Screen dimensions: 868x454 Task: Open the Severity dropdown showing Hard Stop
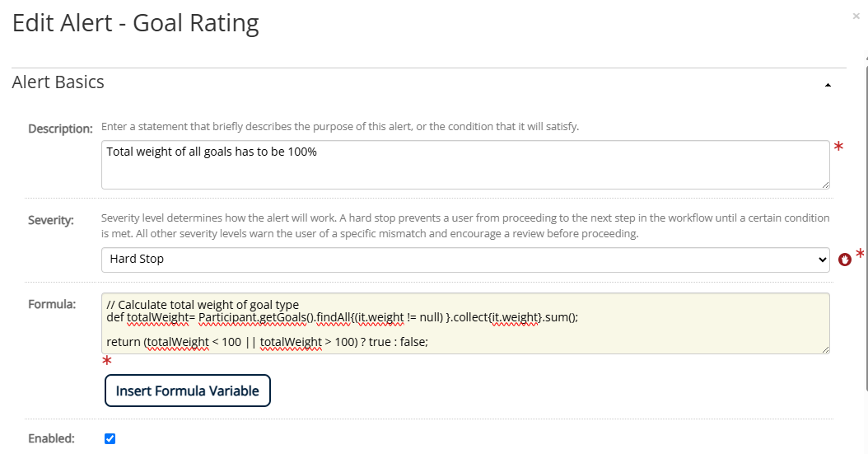(465, 260)
